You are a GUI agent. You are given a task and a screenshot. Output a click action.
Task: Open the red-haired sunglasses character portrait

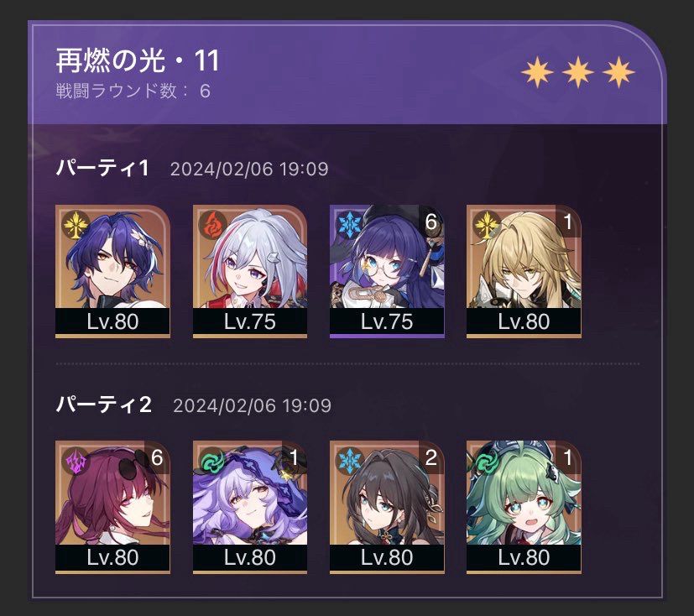point(112,507)
